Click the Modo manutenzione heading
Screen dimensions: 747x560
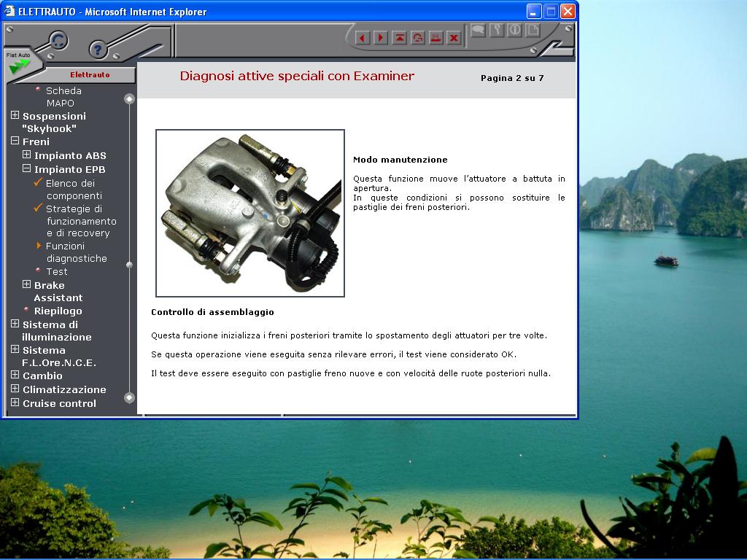click(400, 160)
